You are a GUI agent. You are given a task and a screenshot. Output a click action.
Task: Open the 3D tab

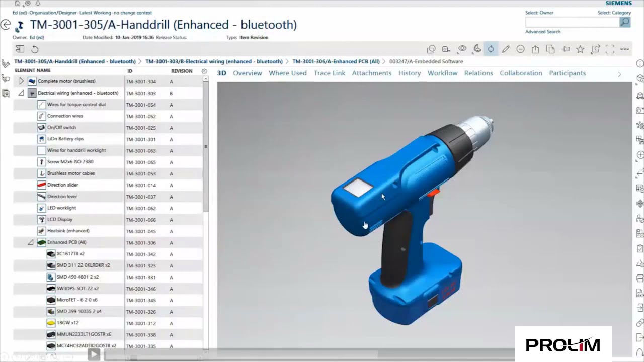(221, 73)
